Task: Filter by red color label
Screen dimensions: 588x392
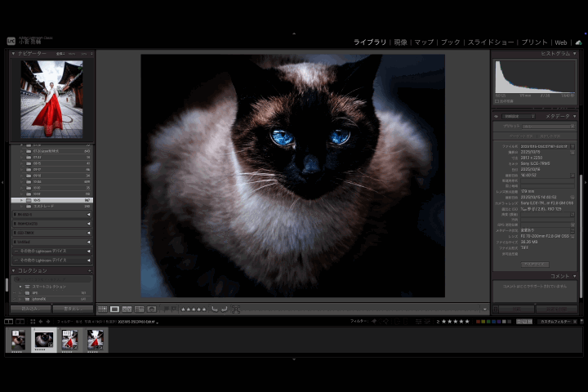Action: coord(478,322)
